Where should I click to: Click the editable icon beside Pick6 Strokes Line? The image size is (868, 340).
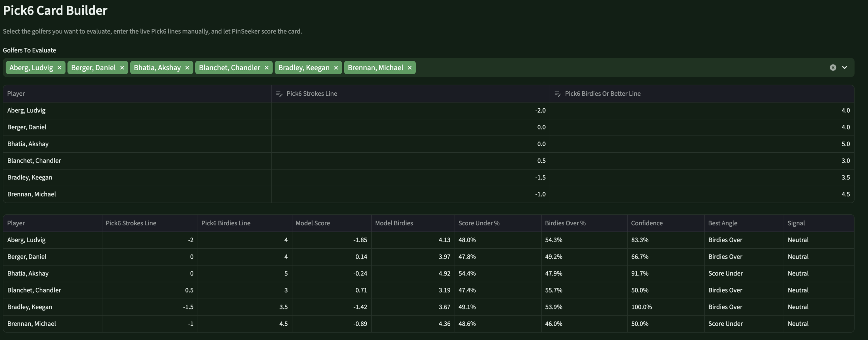[279, 94]
